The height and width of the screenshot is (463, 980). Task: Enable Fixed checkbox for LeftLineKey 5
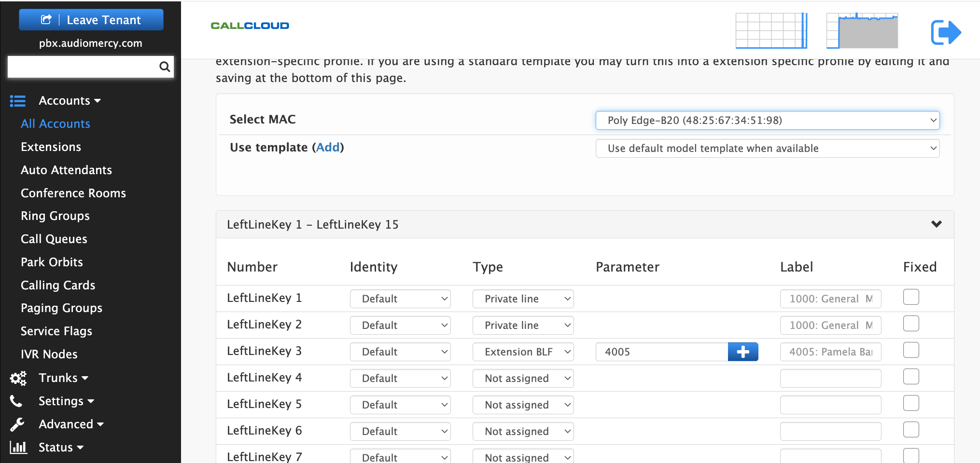point(911,403)
